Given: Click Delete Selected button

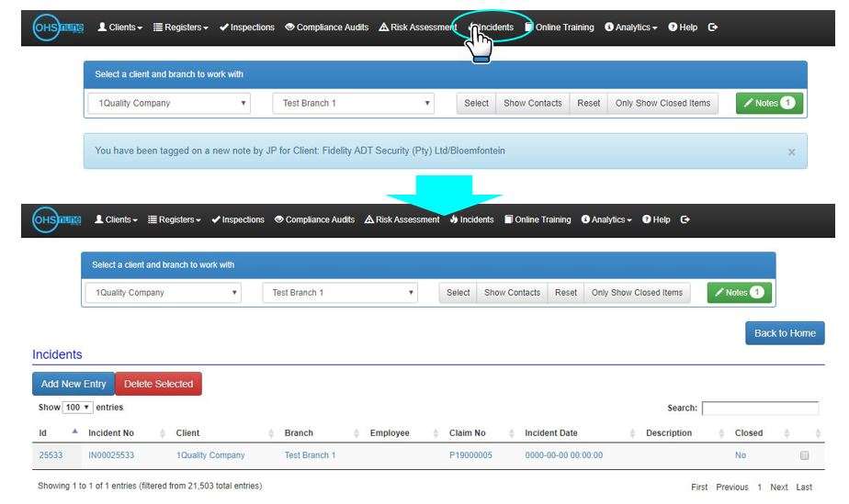Looking at the screenshot, I should (x=159, y=384).
